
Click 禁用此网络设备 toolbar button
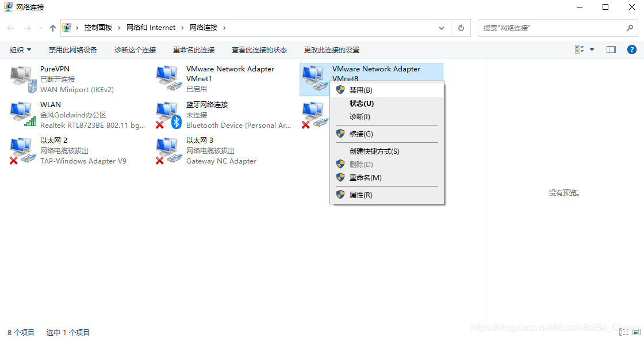coord(72,50)
